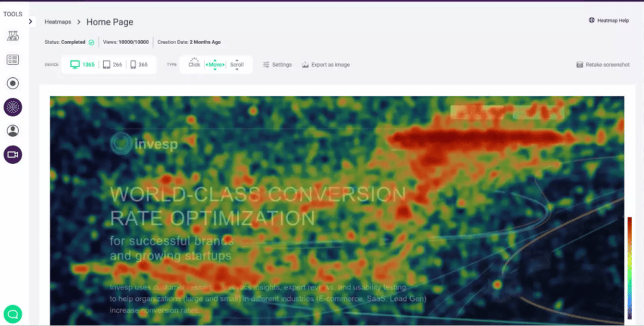Viewport: 644px width, 326px height.
Task: Click Export as image
Action: pos(326,64)
